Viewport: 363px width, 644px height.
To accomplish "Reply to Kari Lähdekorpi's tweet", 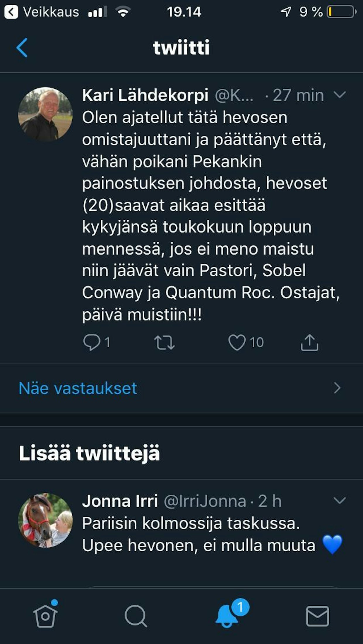I will coord(92,342).
